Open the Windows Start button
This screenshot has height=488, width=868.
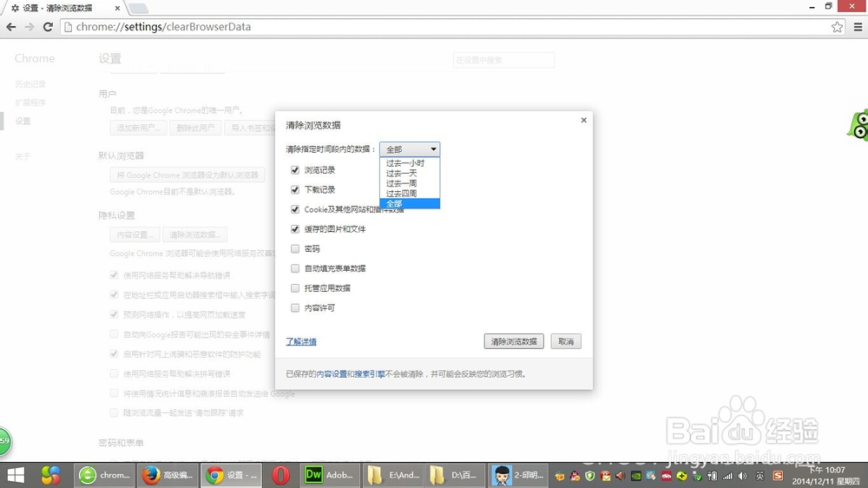coord(16,475)
